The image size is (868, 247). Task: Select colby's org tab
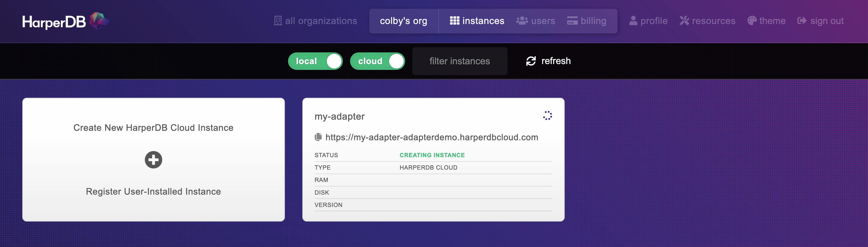[403, 21]
